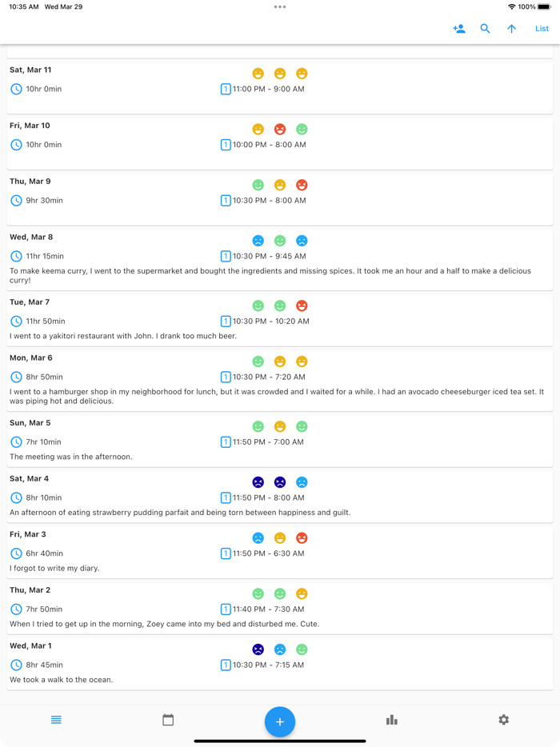Click the first dark blue face on Sat, Mar 4
The height and width of the screenshot is (747, 560).
pos(258,482)
